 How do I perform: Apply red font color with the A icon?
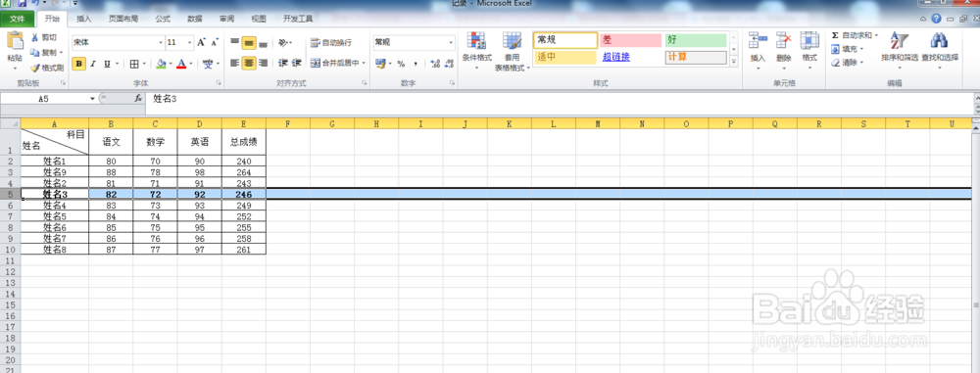pos(181,64)
